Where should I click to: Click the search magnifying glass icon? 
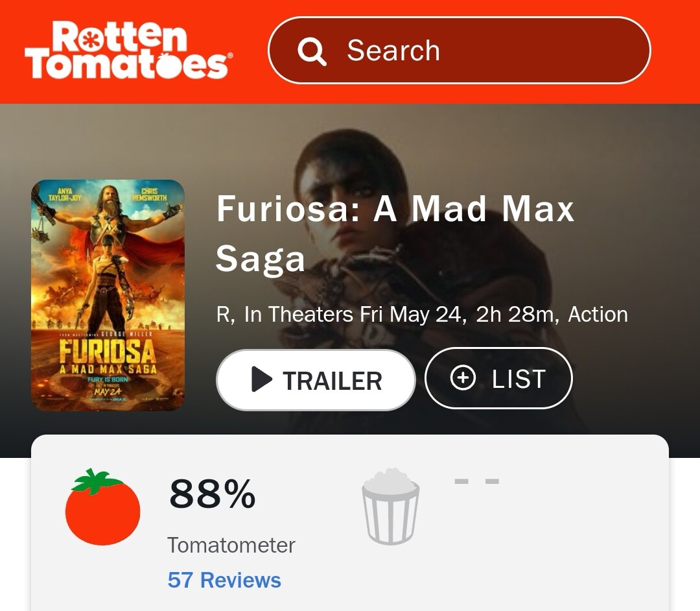tap(312, 51)
